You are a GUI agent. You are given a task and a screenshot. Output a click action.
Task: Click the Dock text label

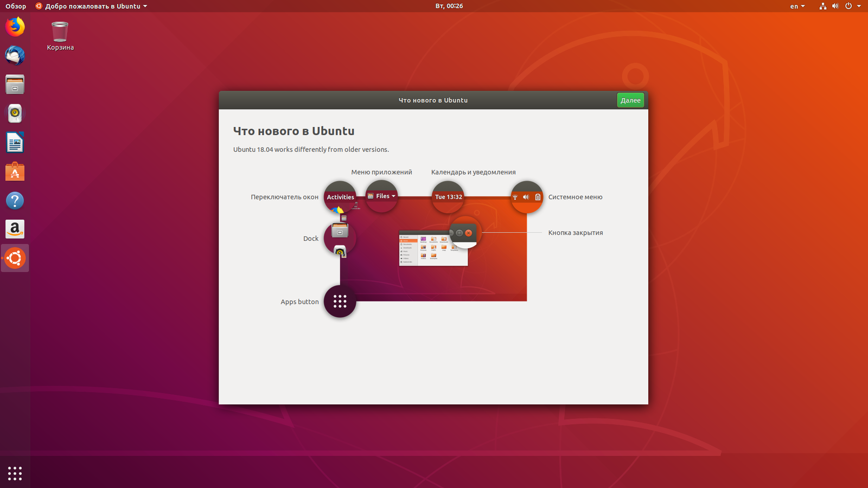point(311,239)
